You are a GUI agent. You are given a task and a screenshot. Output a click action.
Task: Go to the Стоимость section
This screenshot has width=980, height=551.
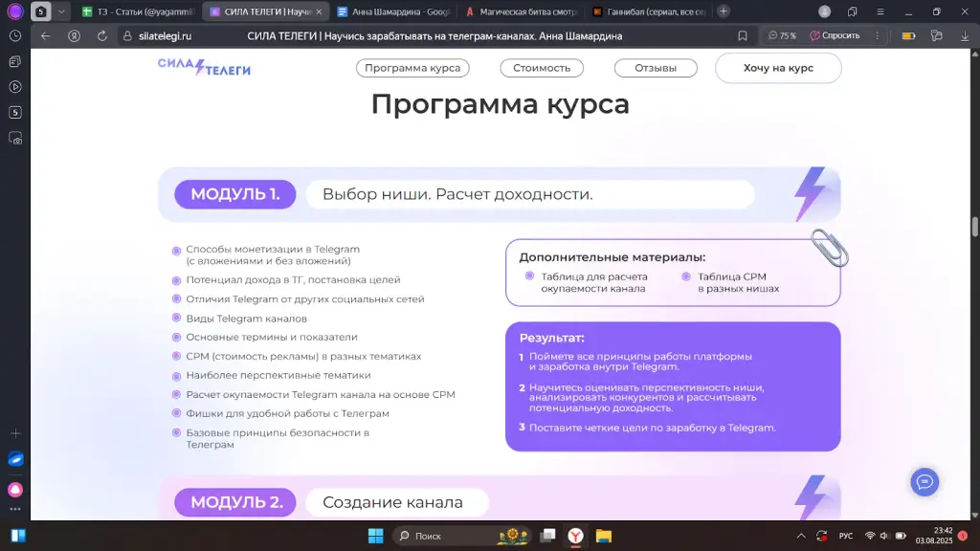tap(542, 68)
